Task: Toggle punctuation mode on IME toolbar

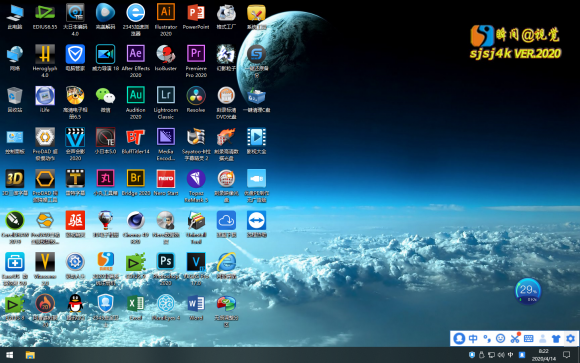Action: click(487, 339)
